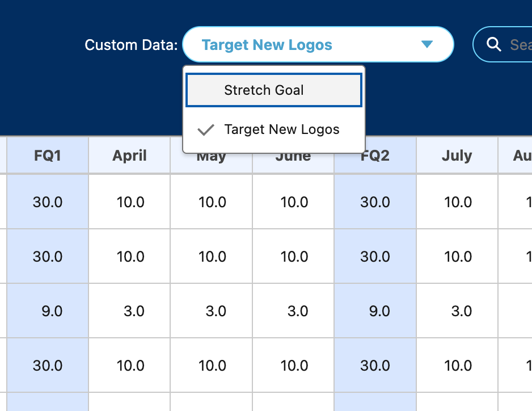The height and width of the screenshot is (411, 532).
Task: Select the April column header
Action: 129,156
